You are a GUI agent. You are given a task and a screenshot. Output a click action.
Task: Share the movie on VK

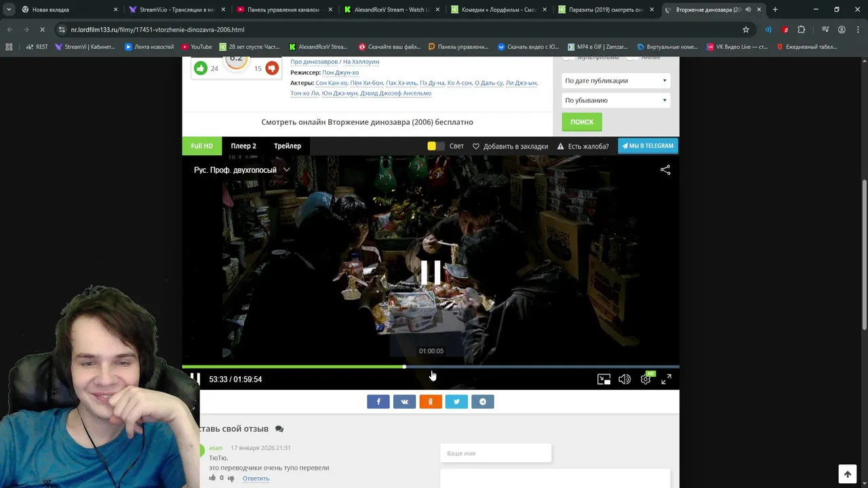click(x=404, y=402)
